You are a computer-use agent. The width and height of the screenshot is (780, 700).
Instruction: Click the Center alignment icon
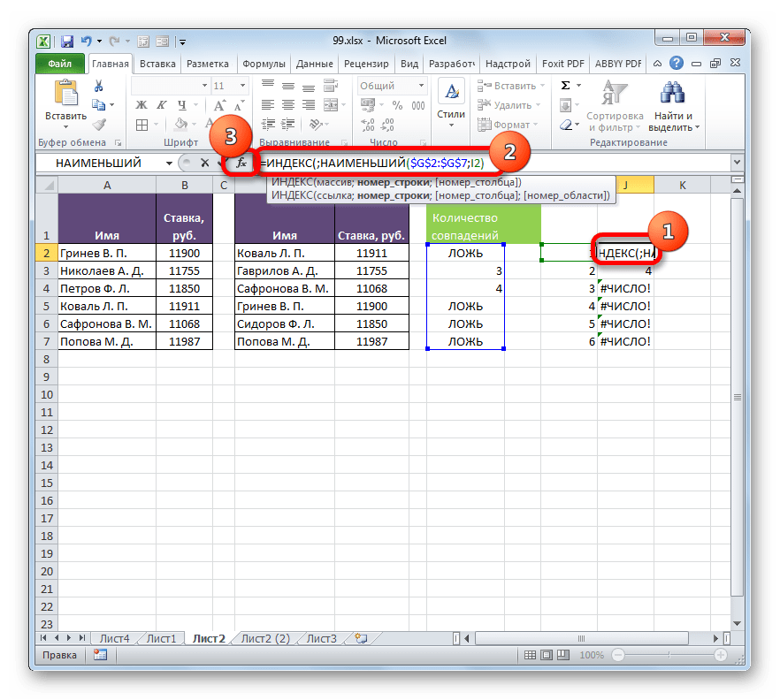point(288,105)
